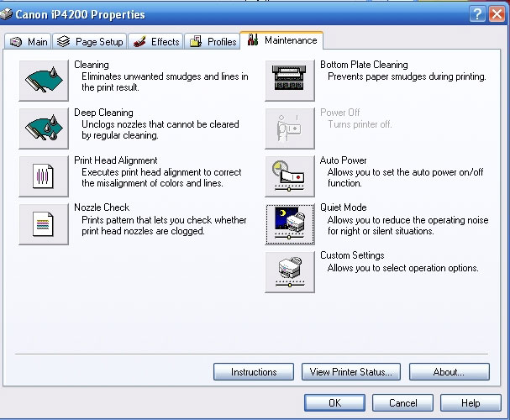Switch to the Page Setup tab
The image size is (510, 420).
pyautogui.click(x=90, y=42)
